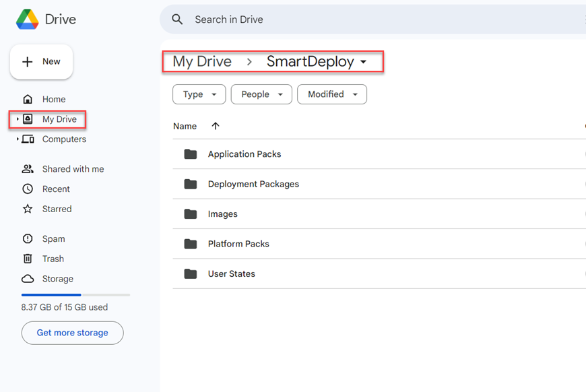Click the Name column header

[185, 127]
